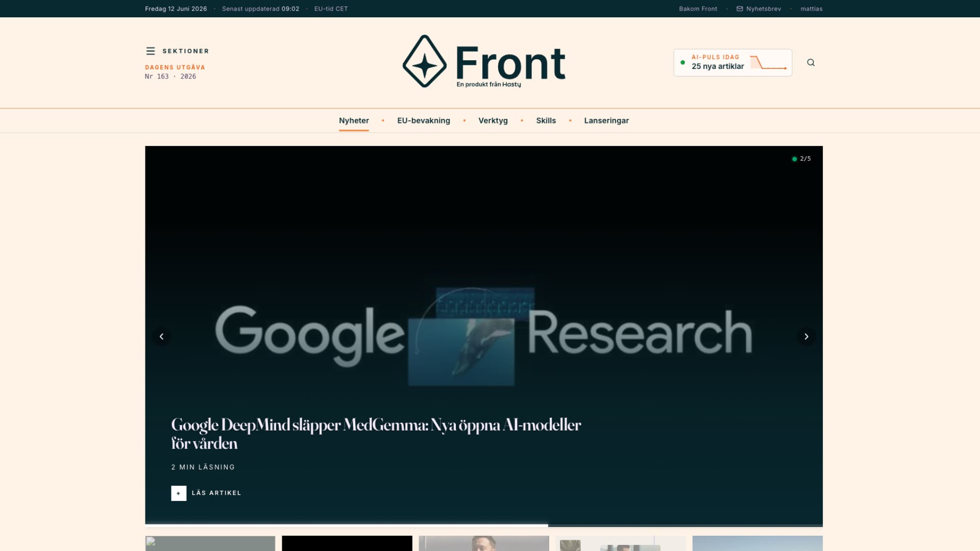Open the Skills tab
Image resolution: width=980 pixels, height=551 pixels.
(x=546, y=120)
